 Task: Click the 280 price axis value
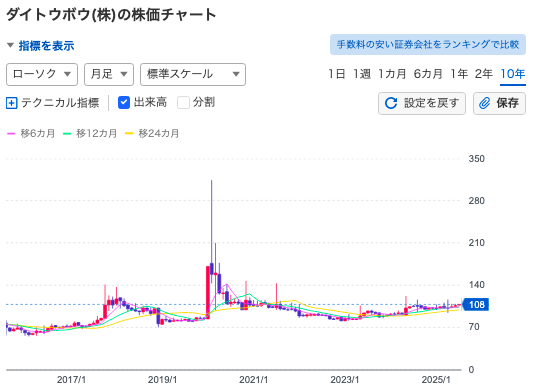(x=476, y=201)
